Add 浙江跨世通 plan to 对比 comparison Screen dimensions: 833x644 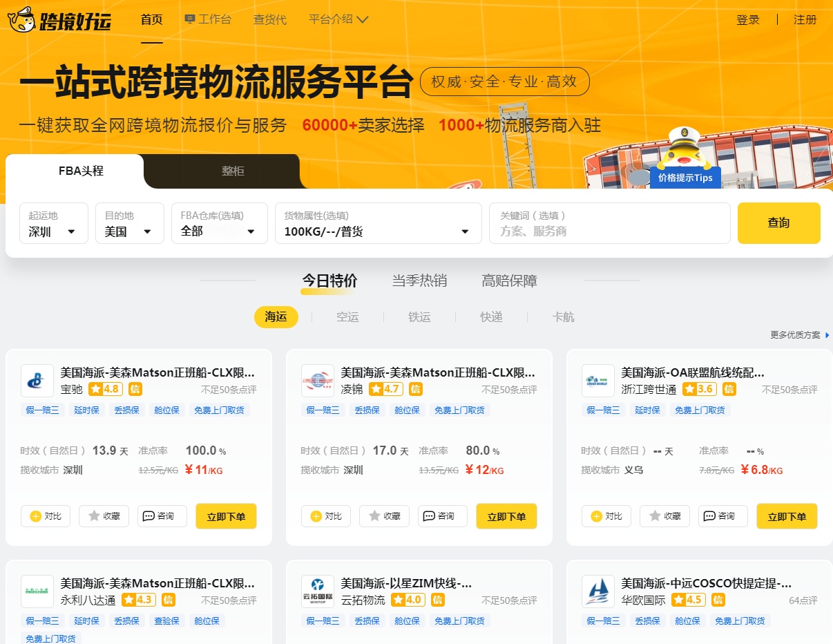[606, 516]
